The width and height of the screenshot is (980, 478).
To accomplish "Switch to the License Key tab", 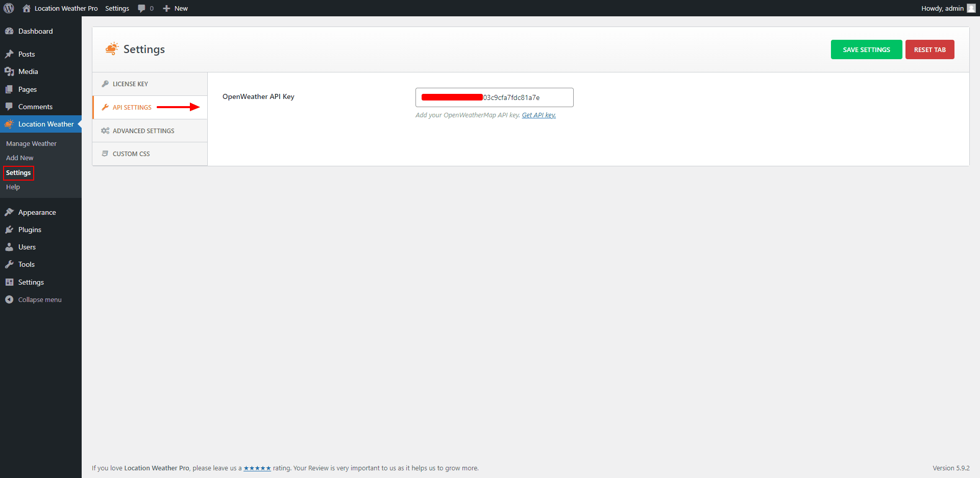I will pyautogui.click(x=130, y=84).
